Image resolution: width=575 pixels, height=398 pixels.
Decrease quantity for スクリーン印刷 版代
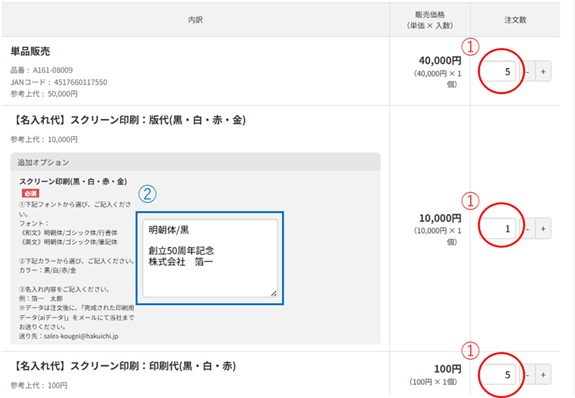pos(528,229)
